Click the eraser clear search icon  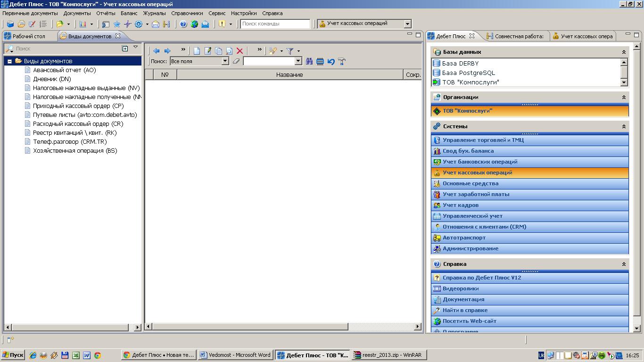[236, 61]
